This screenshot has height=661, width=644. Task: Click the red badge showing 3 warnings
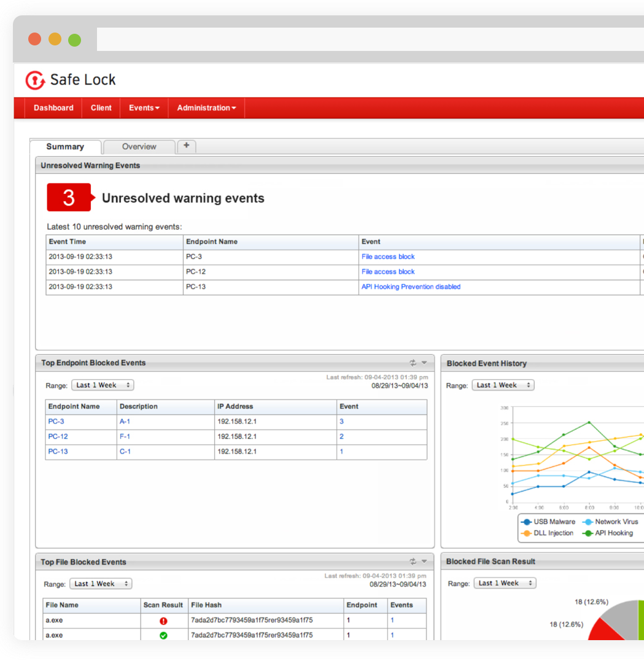(69, 197)
